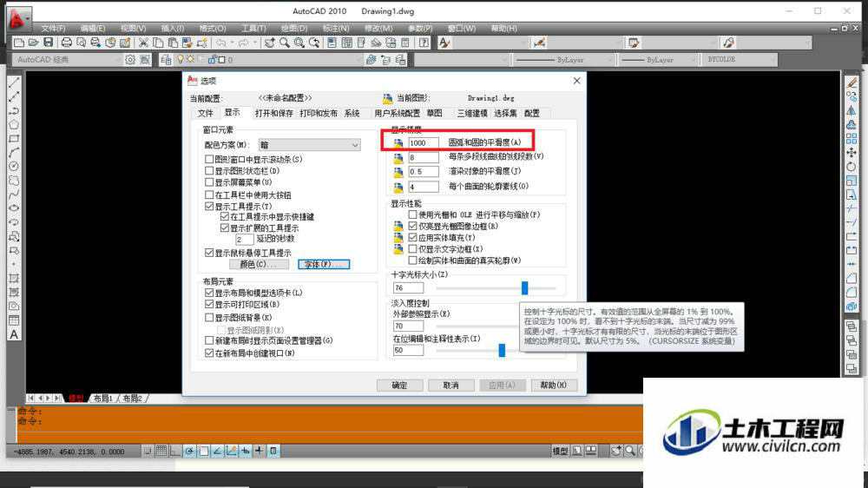The height and width of the screenshot is (488, 868).
Task: Adjust the 十字光标大小 slider handle
Action: pos(525,287)
